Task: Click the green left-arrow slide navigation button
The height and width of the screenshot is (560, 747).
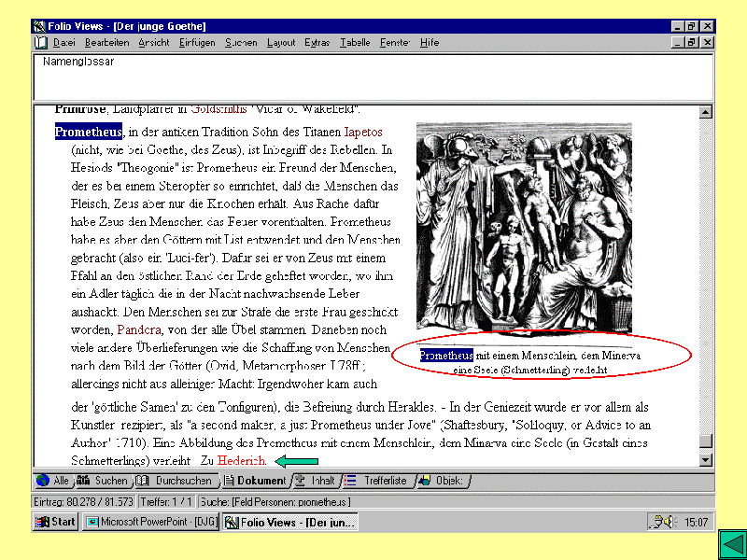Action: pos(730,543)
